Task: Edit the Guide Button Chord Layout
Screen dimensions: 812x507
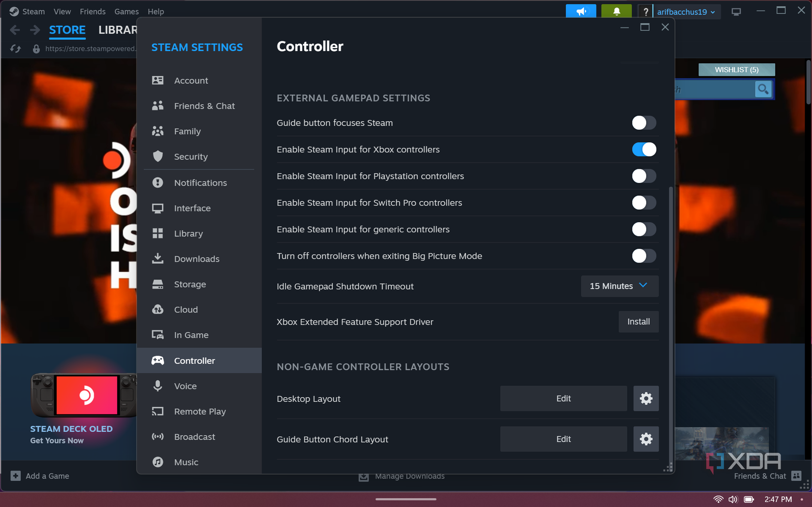Action: (x=563, y=439)
